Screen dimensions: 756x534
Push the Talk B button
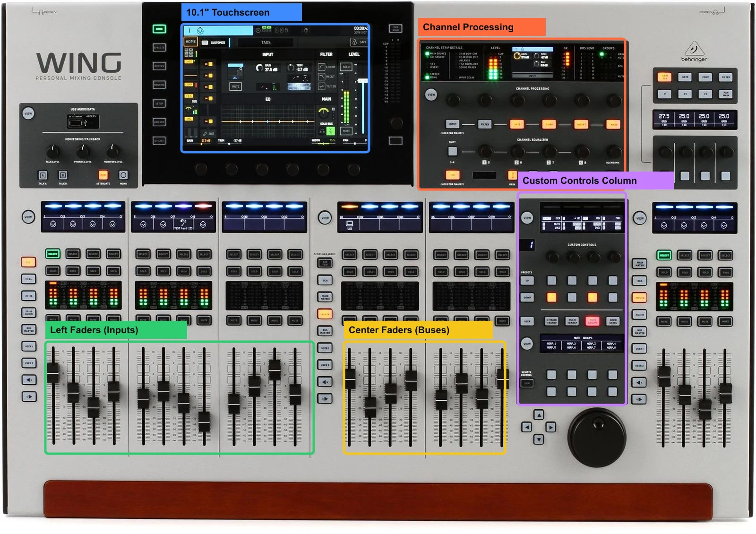point(63,175)
